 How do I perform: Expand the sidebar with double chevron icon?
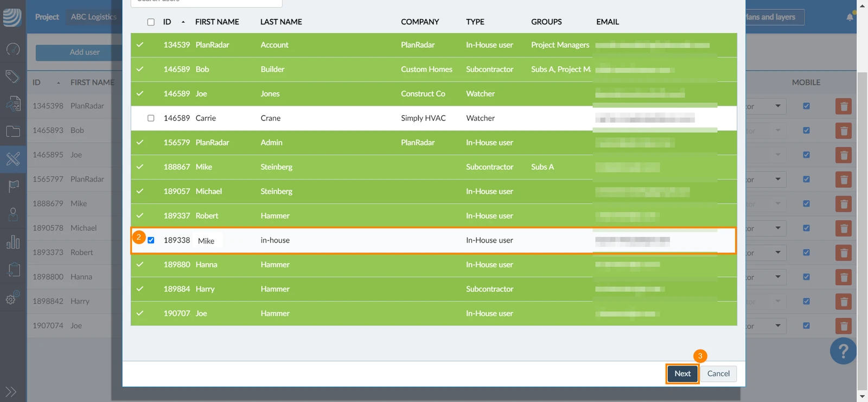[x=11, y=392]
